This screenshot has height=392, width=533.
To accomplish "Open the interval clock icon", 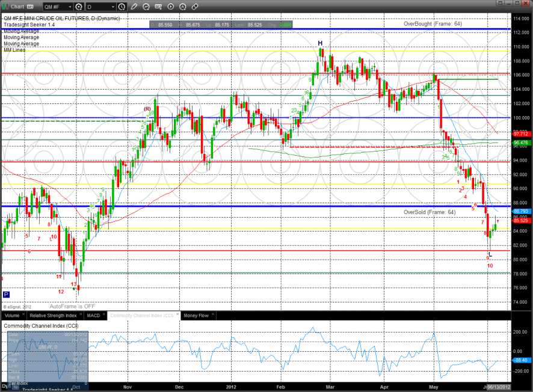I will [x=123, y=7].
